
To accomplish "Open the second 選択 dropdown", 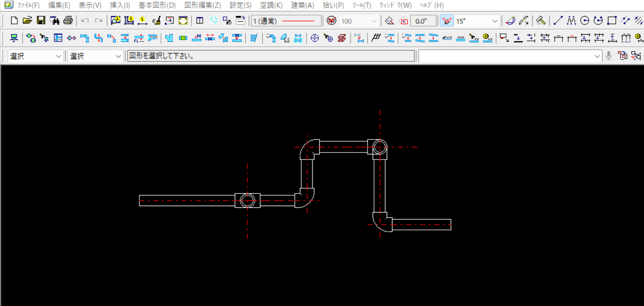I will 119,56.
